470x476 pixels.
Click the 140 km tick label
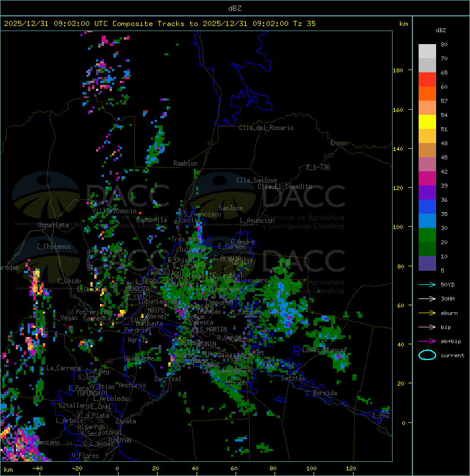(398, 149)
